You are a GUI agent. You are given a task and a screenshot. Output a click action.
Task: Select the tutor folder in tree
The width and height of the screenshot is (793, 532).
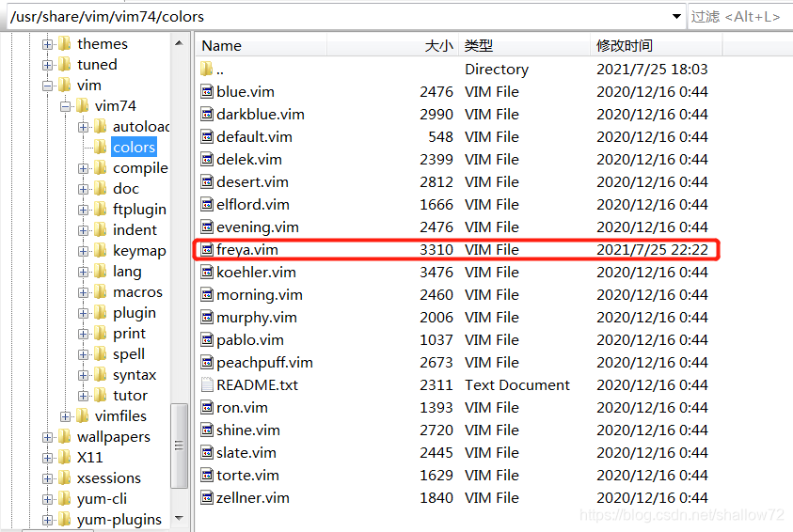click(x=131, y=395)
